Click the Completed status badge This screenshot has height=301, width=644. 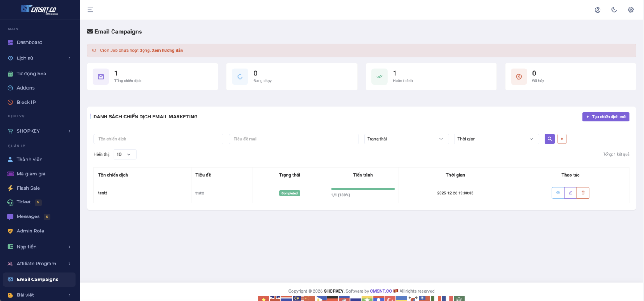290,193
